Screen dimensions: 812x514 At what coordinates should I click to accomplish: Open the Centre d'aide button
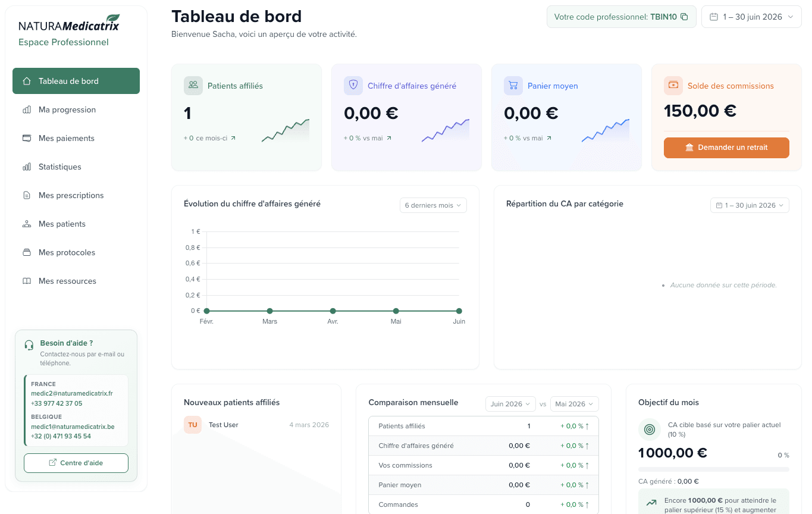76,463
